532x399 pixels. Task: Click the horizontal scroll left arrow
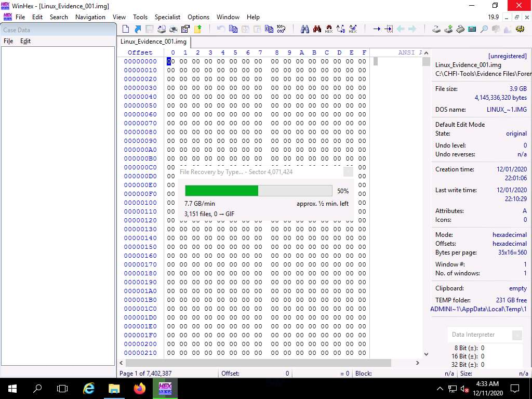[122, 363]
